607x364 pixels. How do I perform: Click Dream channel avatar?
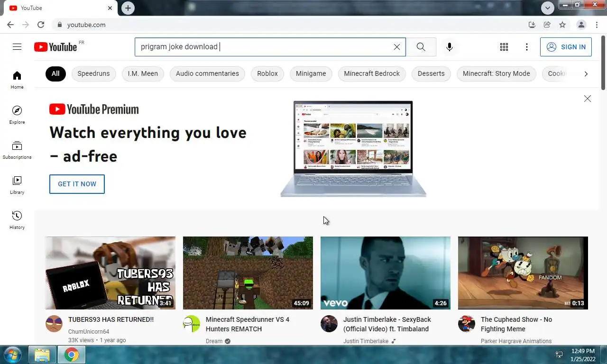pos(192,324)
